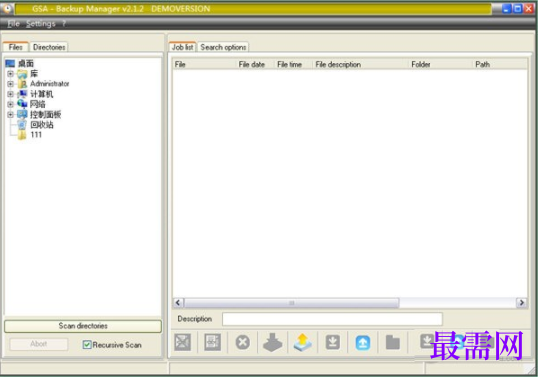The height and width of the screenshot is (377, 542).
Task: Select 控制面板 control panel node
Action: click(x=46, y=114)
